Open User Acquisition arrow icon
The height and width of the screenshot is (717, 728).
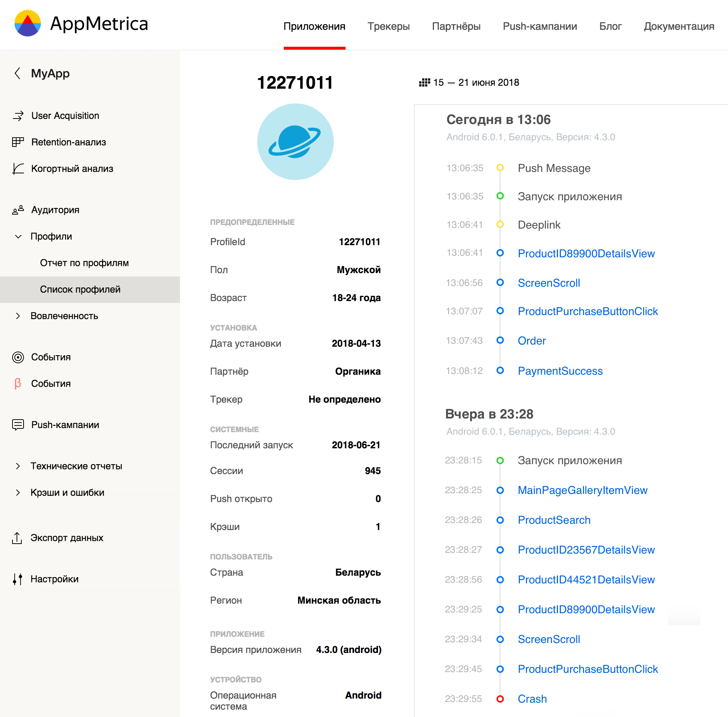pyautogui.click(x=18, y=116)
